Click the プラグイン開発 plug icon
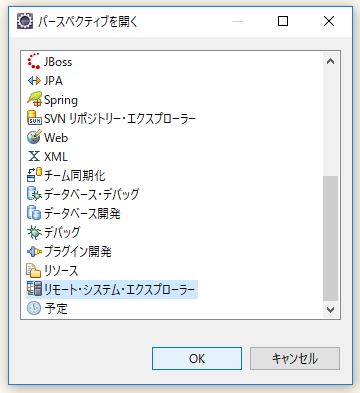Screen dimensions: 360x393 click(x=34, y=251)
